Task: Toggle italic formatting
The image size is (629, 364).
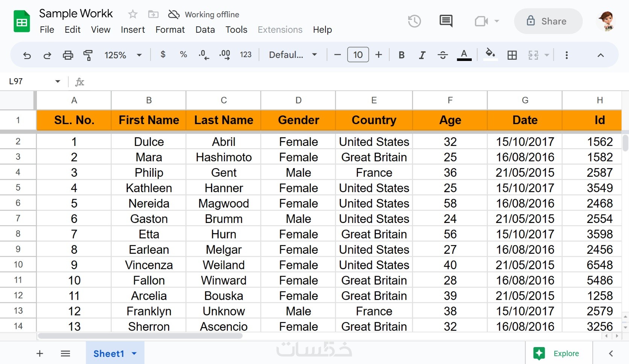Action: [x=422, y=55]
